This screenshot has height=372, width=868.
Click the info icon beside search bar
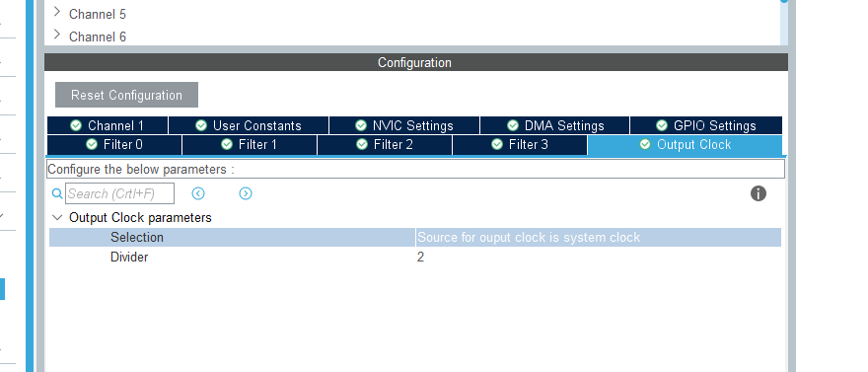(758, 193)
